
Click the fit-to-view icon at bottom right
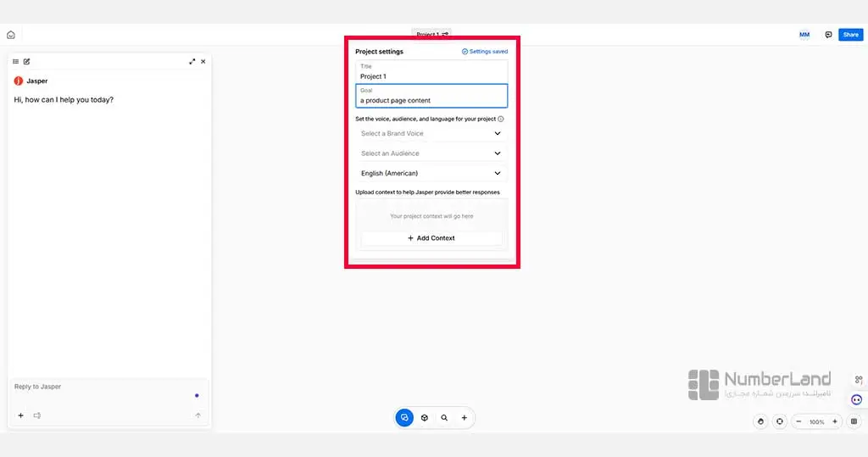780,421
